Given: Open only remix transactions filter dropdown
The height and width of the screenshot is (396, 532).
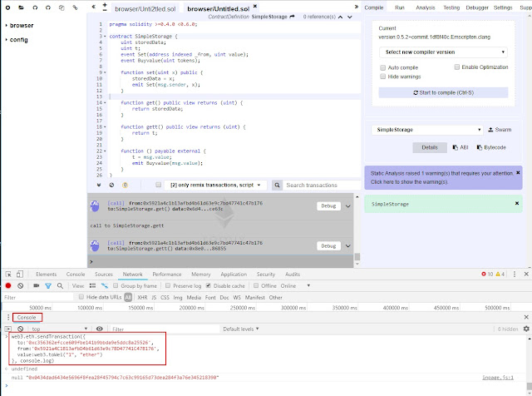Looking at the screenshot, I should click(215, 185).
